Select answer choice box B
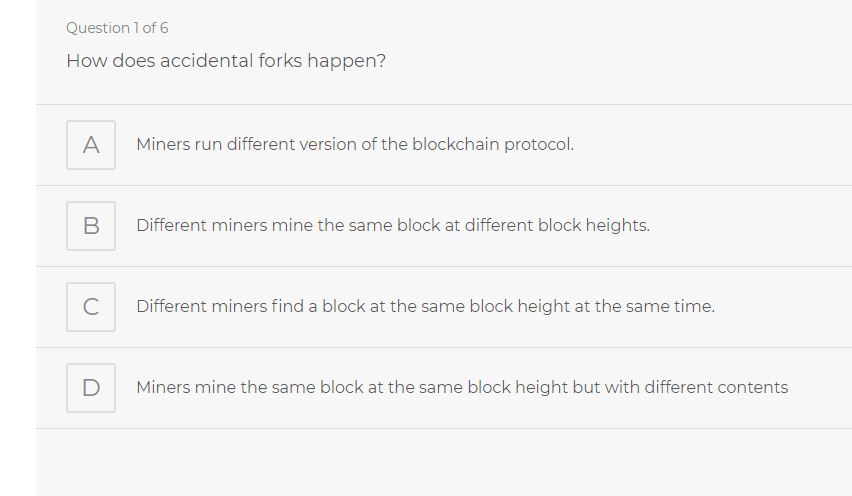The width and height of the screenshot is (852, 496). coord(91,226)
